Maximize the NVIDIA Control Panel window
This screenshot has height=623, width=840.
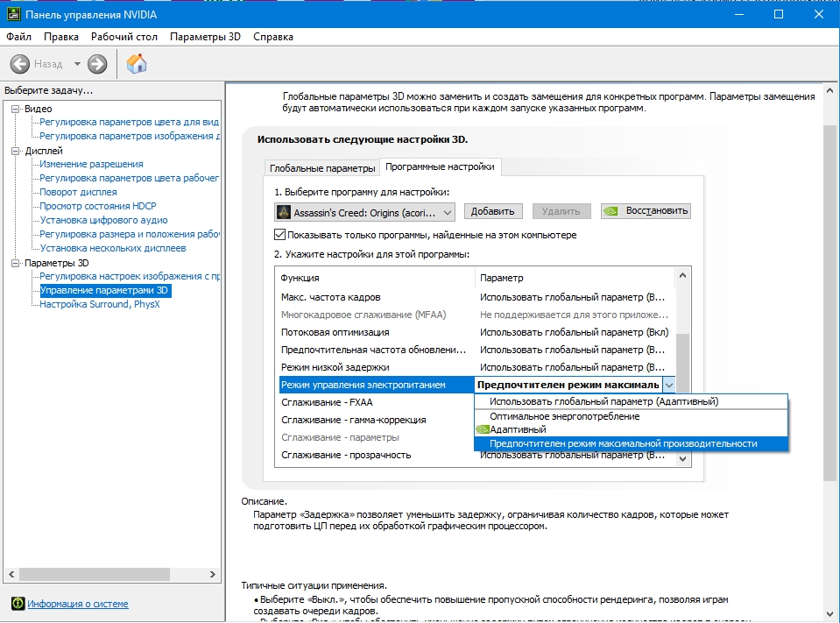779,15
